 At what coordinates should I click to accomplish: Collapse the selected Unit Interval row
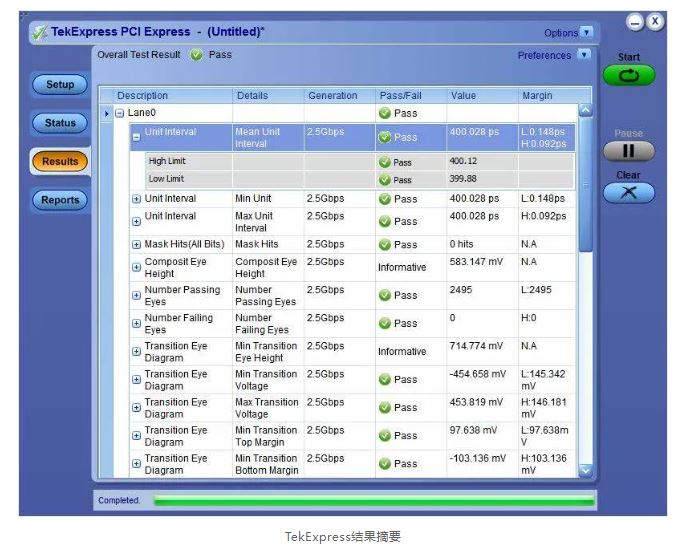tap(137, 138)
